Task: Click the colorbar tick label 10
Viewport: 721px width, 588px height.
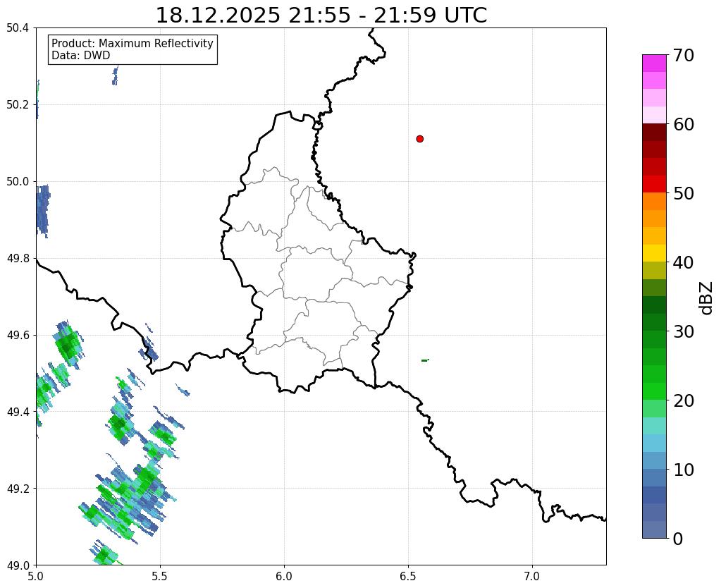Action: point(684,470)
